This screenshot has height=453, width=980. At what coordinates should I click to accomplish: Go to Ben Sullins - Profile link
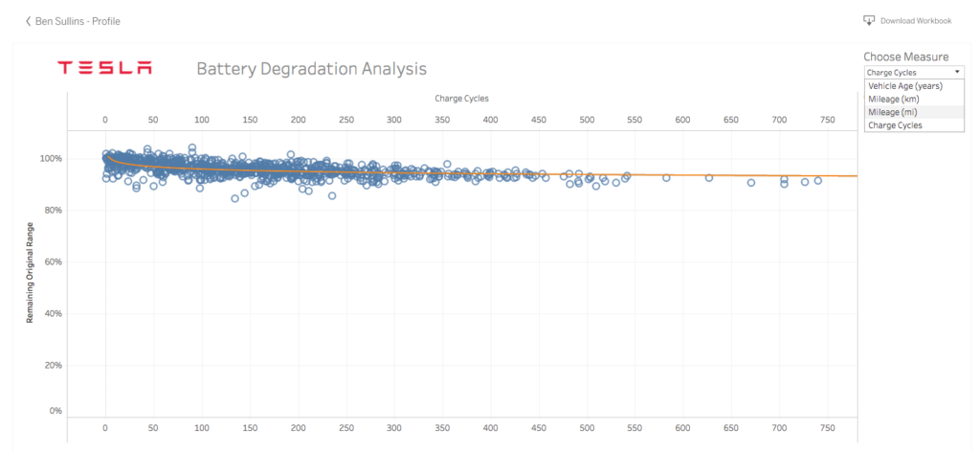(x=78, y=21)
